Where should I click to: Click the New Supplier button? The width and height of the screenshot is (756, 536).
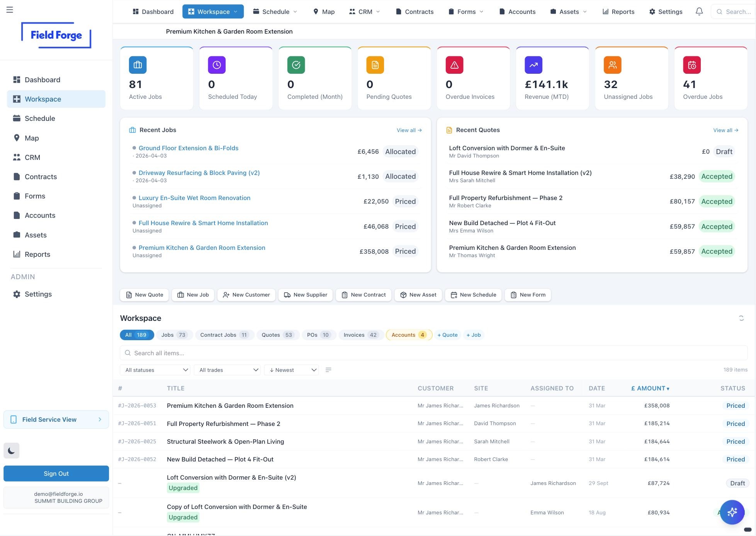click(x=305, y=295)
